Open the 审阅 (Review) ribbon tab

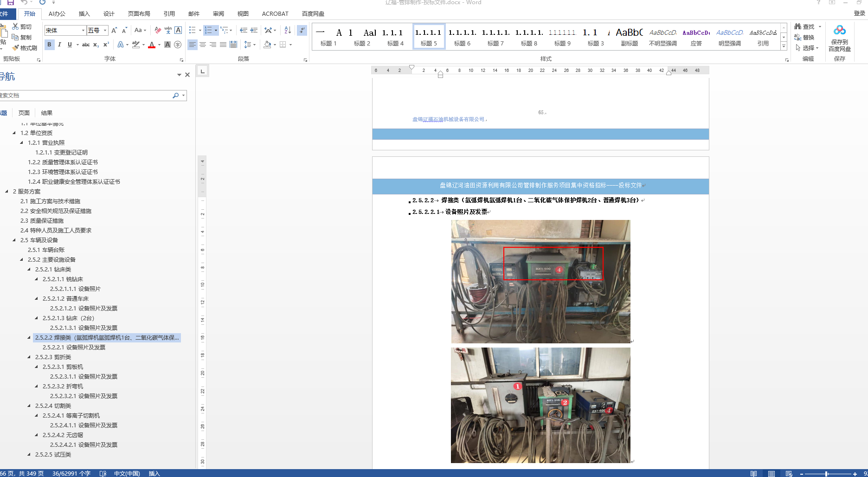click(x=219, y=14)
